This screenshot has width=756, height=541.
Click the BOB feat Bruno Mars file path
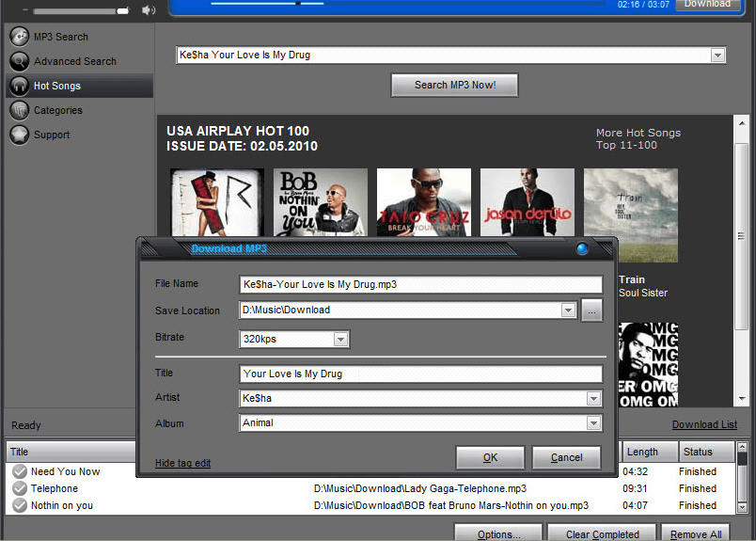(451, 505)
